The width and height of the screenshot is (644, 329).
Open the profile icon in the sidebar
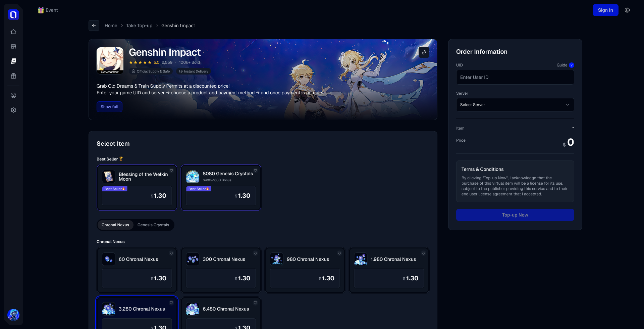coord(13,95)
